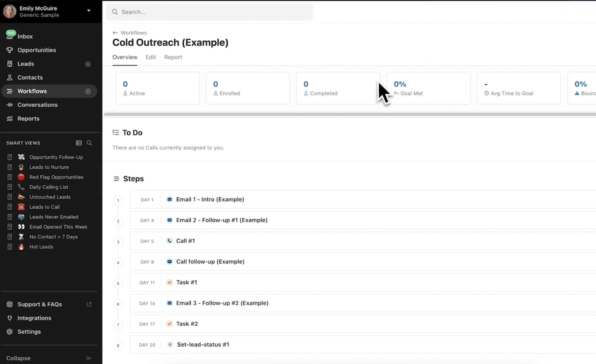Open the Task #1 step

pyautogui.click(x=363, y=282)
